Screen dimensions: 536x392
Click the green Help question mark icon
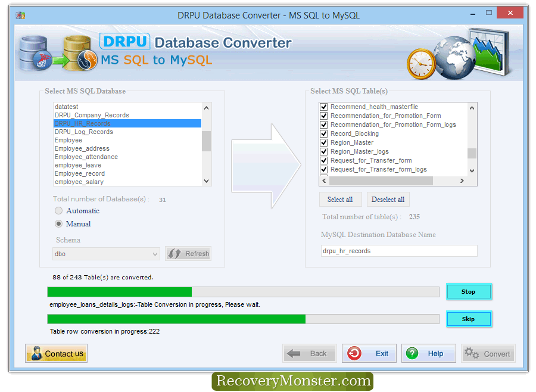[x=412, y=353]
